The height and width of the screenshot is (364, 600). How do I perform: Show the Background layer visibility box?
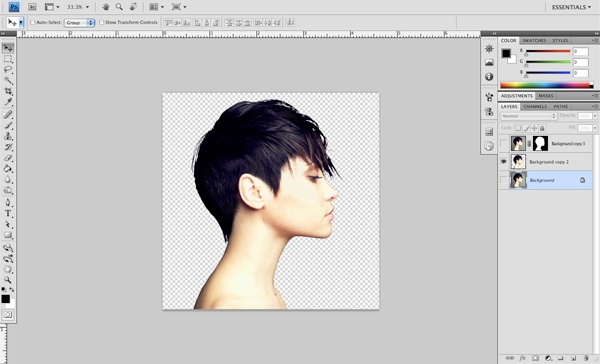504,180
